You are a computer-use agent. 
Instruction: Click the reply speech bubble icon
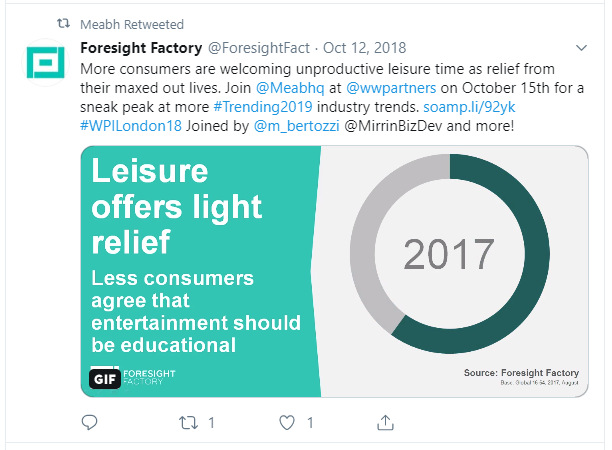click(x=90, y=423)
